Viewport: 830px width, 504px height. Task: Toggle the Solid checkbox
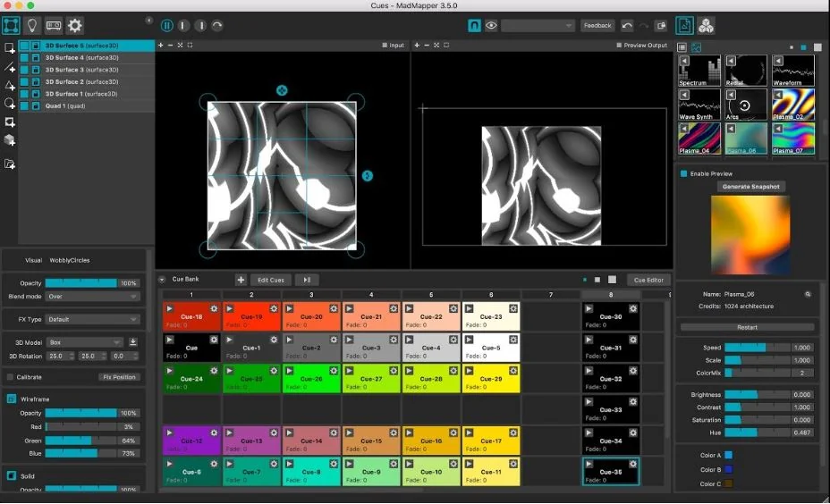(x=11, y=475)
